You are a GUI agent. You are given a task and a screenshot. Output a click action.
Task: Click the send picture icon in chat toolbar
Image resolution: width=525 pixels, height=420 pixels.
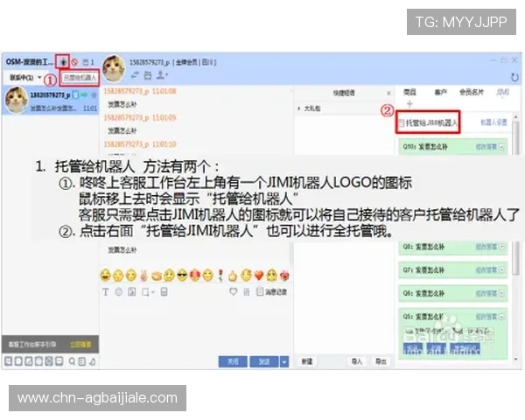(131, 292)
